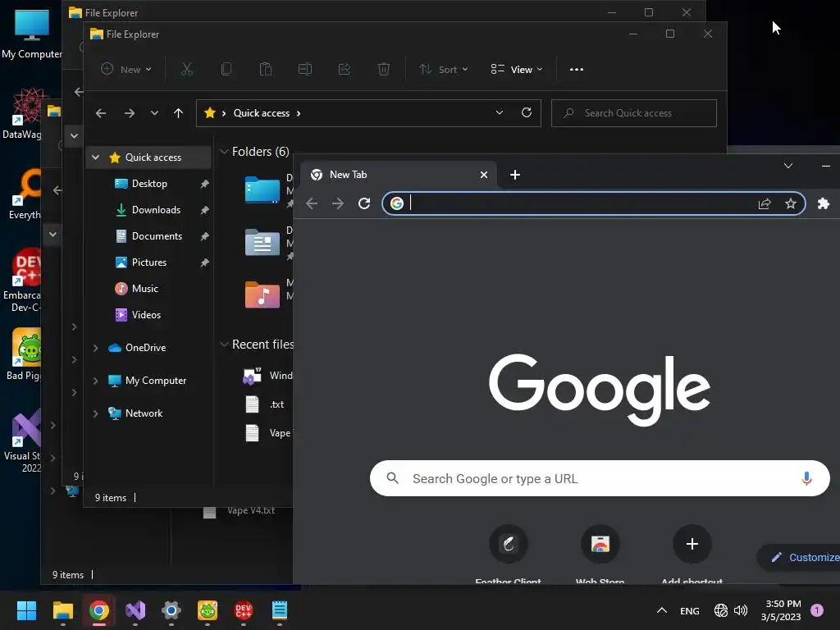The image size is (840, 630).
Task: Click Chrome's forward arrow
Action: [338, 203]
